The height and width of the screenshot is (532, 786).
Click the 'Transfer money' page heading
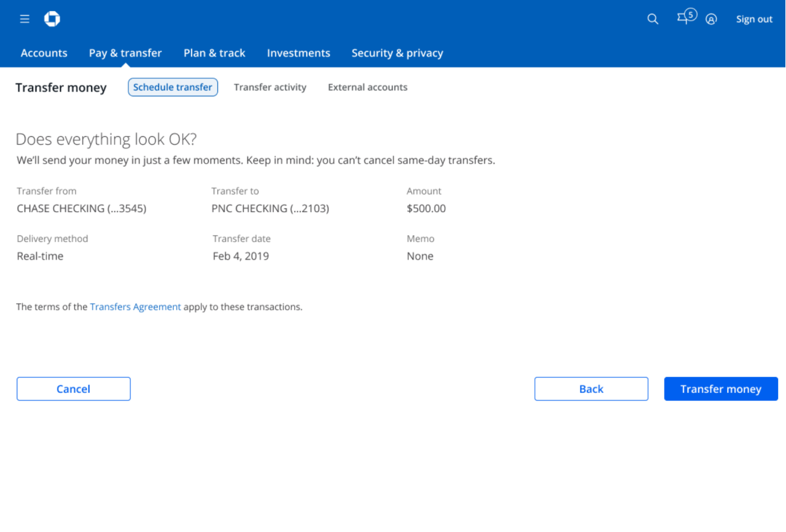pos(61,88)
